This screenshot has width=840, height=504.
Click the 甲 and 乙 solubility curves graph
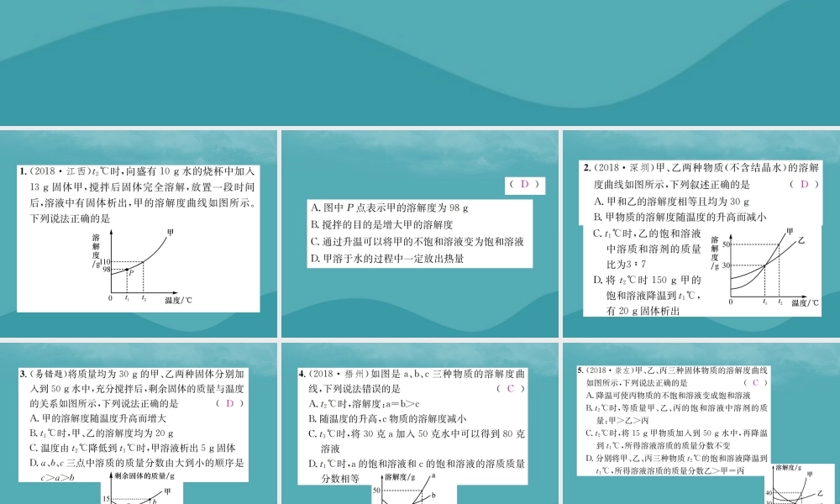pyautogui.click(x=764, y=267)
